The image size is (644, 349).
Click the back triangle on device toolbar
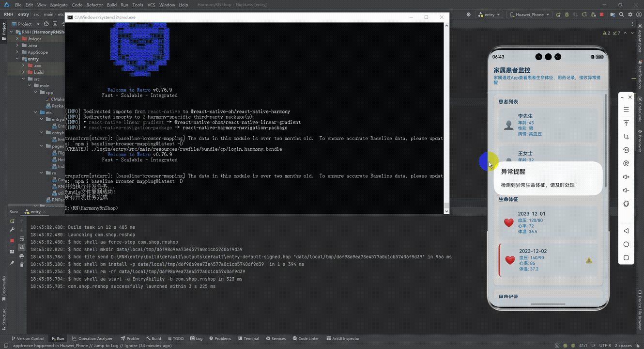[626, 231]
